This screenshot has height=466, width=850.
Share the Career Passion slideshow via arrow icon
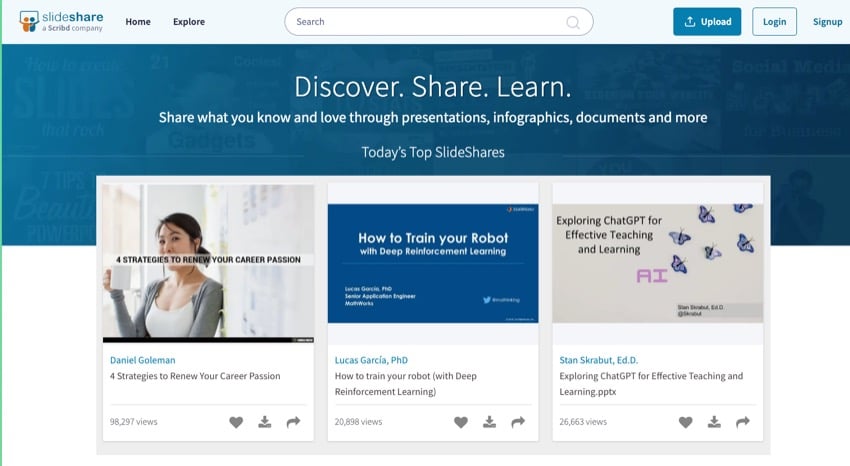pos(293,422)
